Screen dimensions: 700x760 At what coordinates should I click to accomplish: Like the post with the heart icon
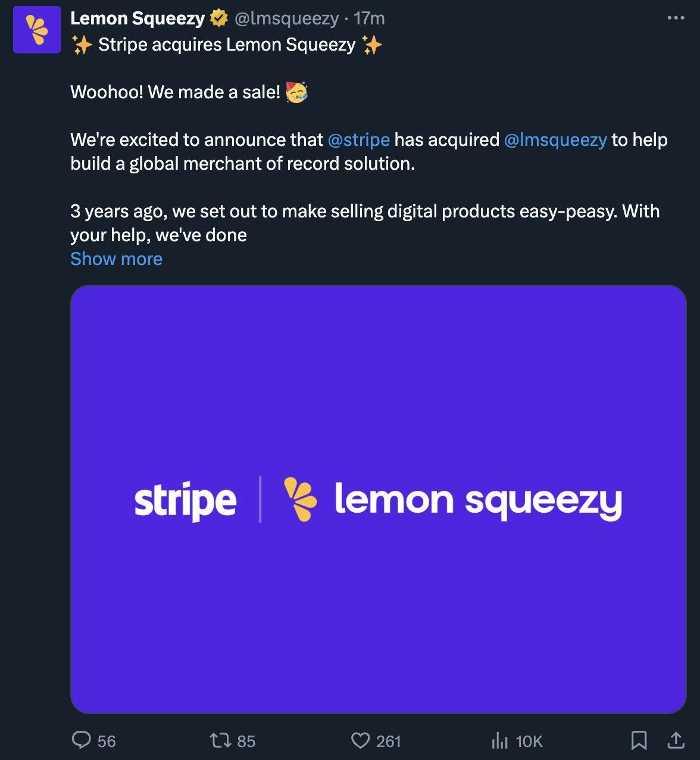(360, 740)
